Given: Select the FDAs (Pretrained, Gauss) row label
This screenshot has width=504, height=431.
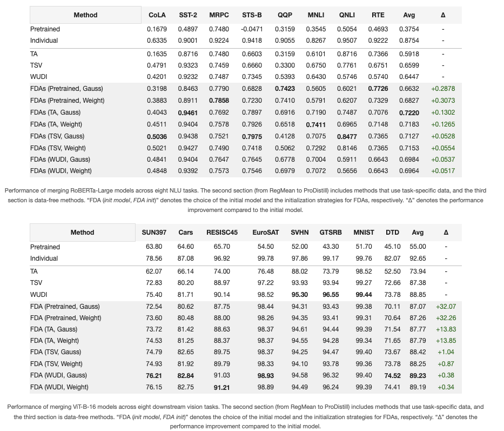Looking at the screenshot, I should [66, 89].
